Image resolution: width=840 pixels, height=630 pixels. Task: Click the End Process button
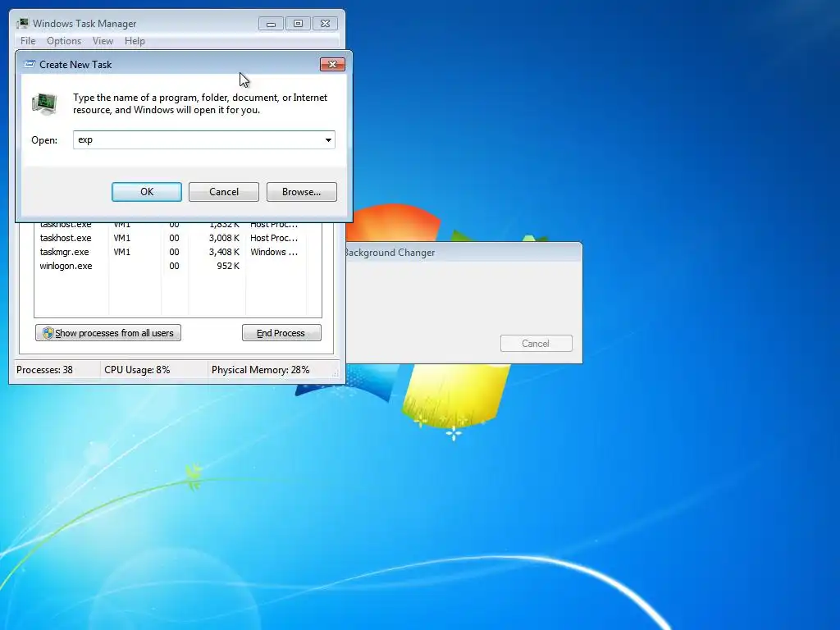[282, 333]
